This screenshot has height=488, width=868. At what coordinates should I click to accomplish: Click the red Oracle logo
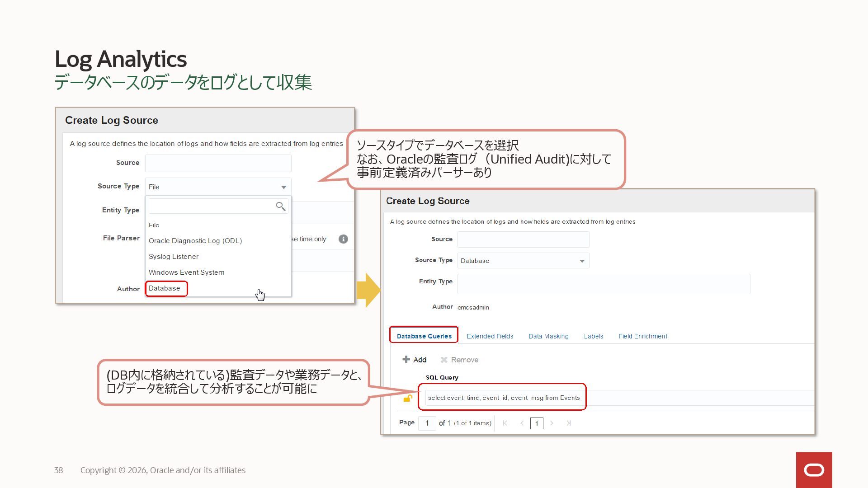click(x=814, y=470)
